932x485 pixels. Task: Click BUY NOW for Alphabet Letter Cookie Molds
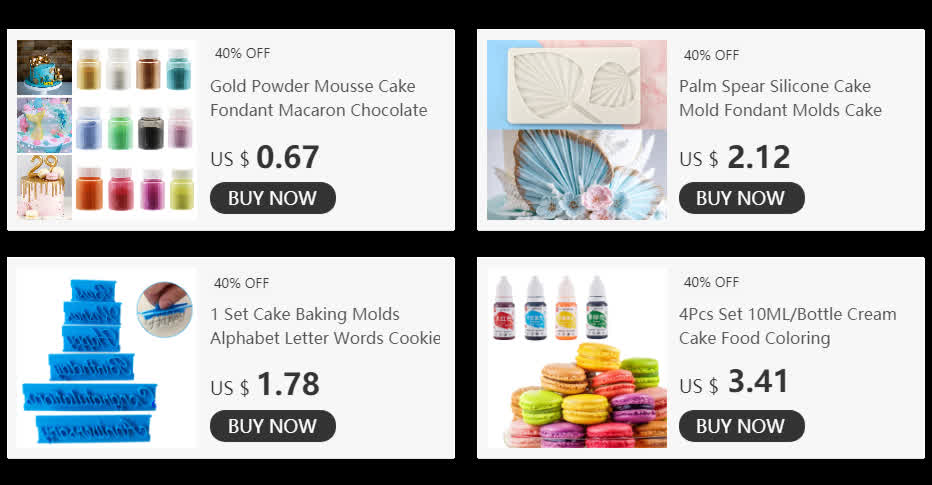pos(272,426)
